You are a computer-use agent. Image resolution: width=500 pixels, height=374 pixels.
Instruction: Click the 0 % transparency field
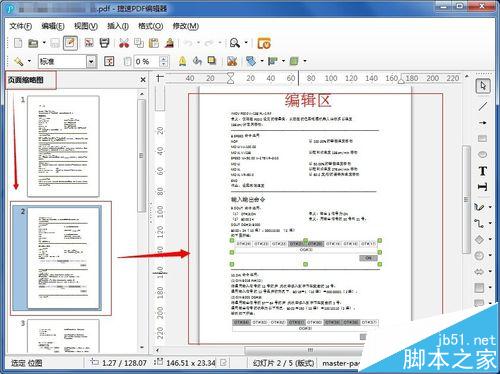point(147,62)
